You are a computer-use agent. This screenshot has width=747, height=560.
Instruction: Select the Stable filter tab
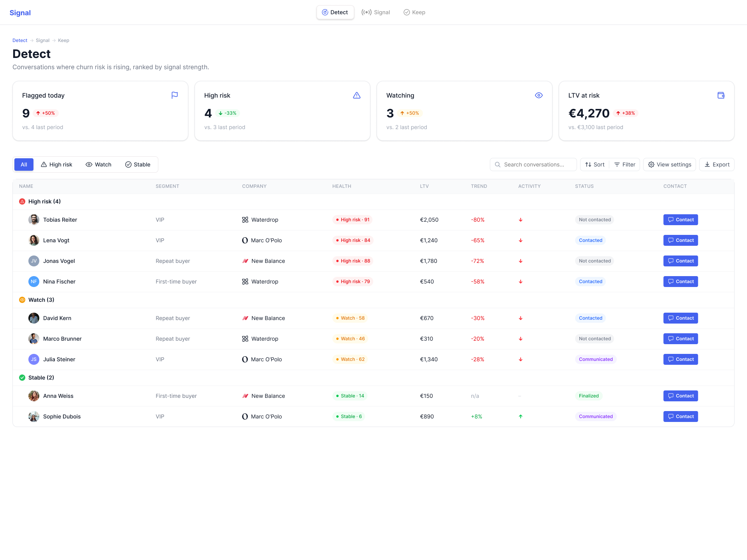[x=138, y=164]
